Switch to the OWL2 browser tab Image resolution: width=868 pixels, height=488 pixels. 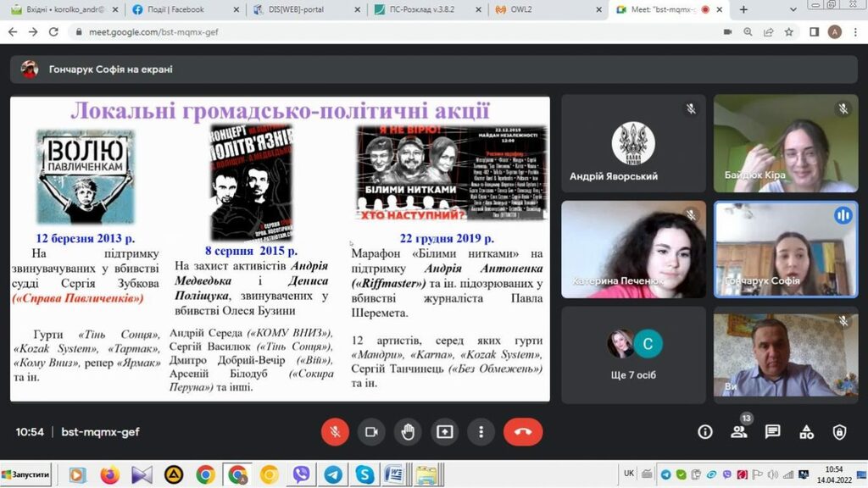tap(544, 9)
